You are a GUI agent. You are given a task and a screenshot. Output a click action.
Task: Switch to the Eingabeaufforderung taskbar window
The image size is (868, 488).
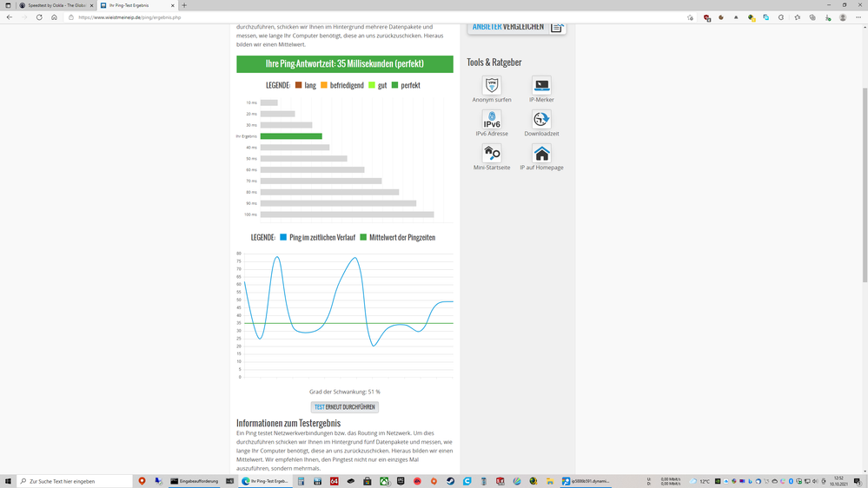[x=195, y=481]
